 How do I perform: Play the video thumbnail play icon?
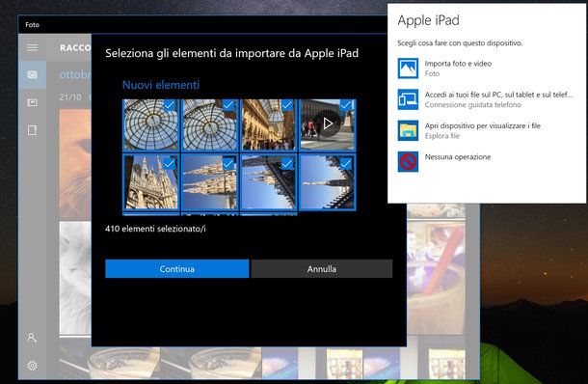point(328,123)
